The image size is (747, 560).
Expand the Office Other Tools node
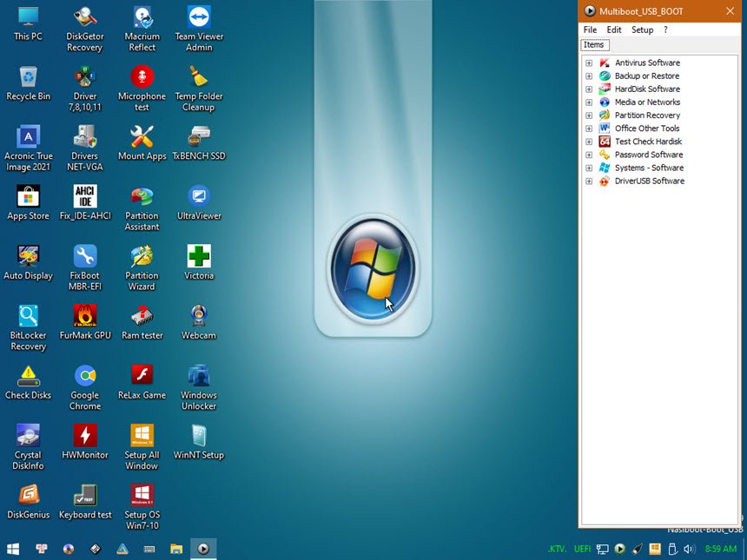(589, 128)
